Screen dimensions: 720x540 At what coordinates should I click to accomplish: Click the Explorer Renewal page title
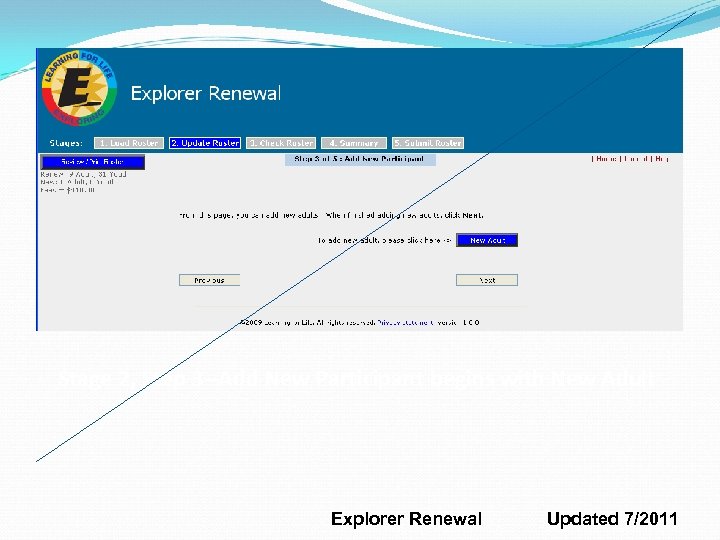point(206,93)
